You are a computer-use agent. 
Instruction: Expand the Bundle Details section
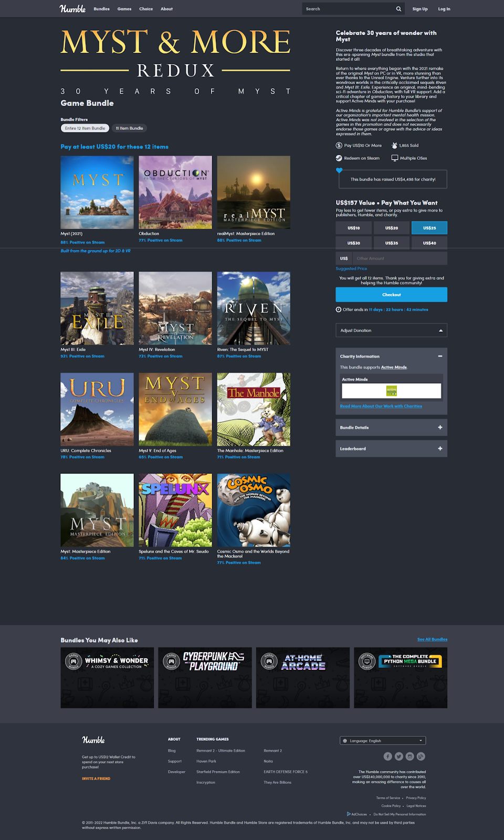tap(392, 427)
